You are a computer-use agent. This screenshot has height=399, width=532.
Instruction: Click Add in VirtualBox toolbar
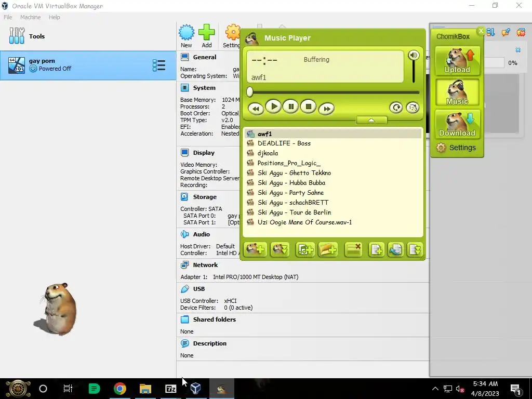click(x=207, y=36)
